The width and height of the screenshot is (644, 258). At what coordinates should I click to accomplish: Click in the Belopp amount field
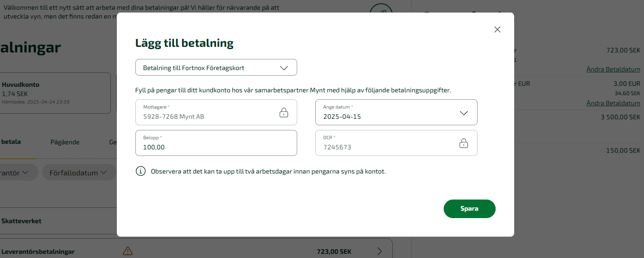click(x=216, y=143)
